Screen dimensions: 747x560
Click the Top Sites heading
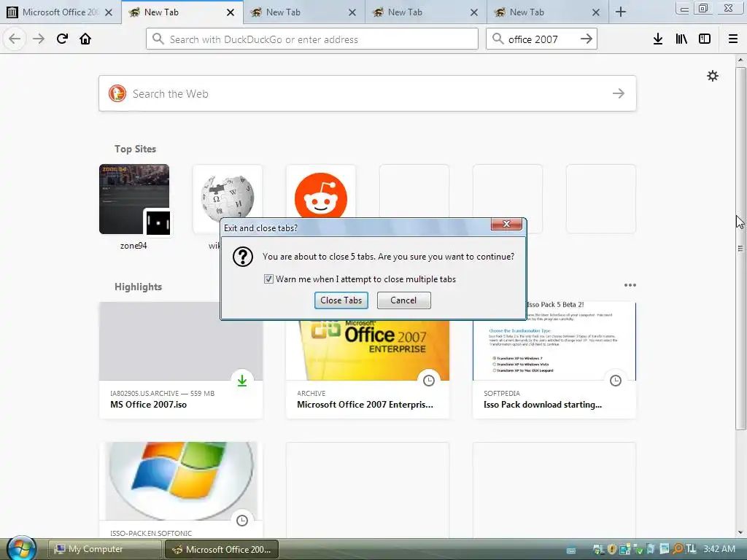[x=135, y=149]
